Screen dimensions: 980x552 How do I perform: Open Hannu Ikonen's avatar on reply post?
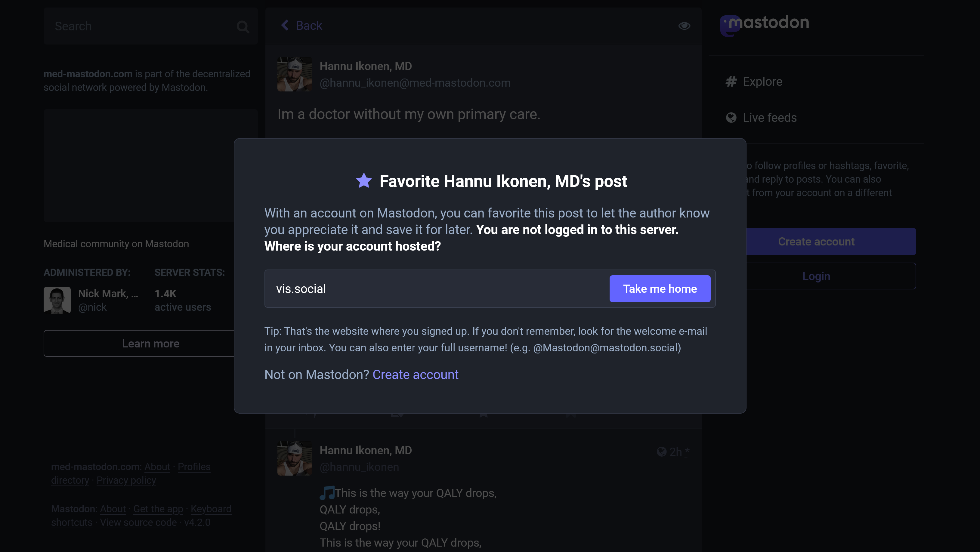(x=295, y=458)
